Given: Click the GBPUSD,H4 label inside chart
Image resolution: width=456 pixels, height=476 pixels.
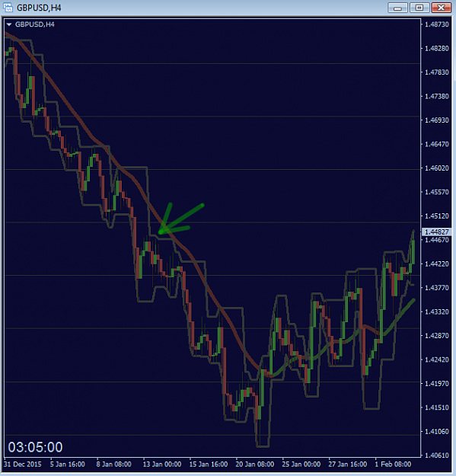Looking at the screenshot, I should point(35,24).
